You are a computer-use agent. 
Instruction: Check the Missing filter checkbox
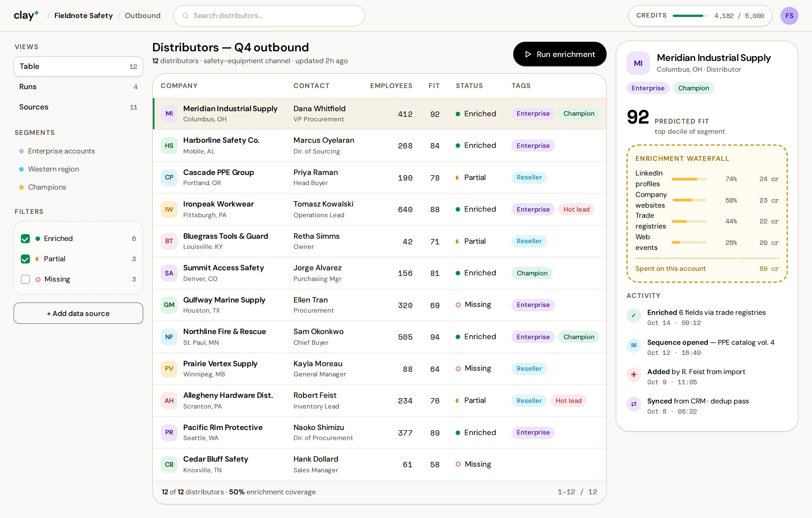click(x=25, y=279)
